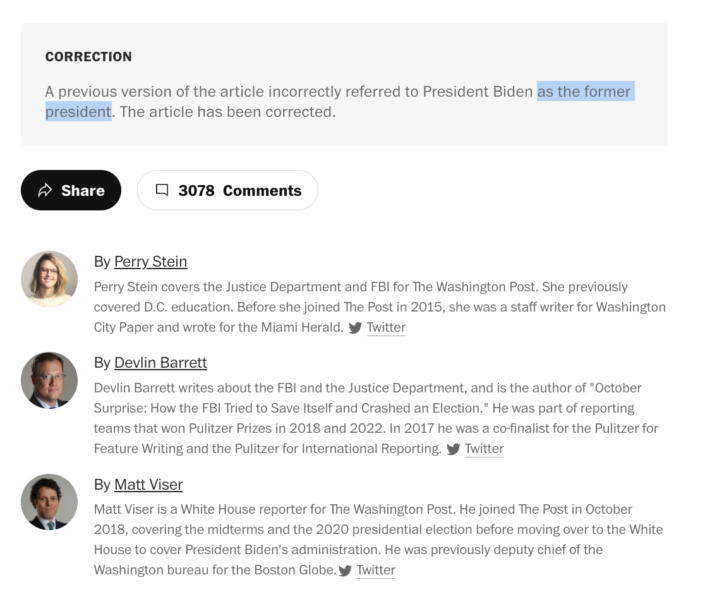Follow the Perry Stein author link

[150, 261]
